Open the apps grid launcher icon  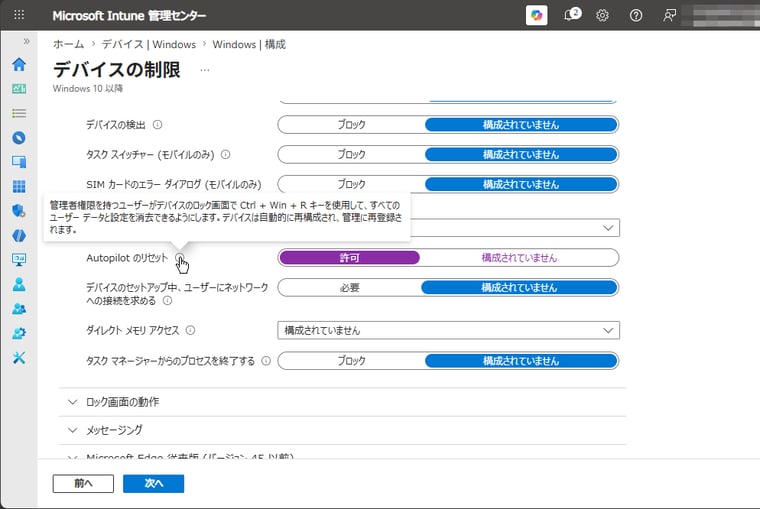pos(18,15)
